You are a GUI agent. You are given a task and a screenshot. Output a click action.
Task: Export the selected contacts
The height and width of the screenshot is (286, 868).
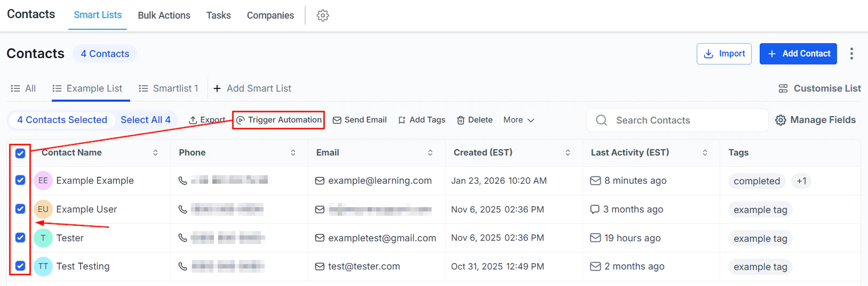point(207,120)
